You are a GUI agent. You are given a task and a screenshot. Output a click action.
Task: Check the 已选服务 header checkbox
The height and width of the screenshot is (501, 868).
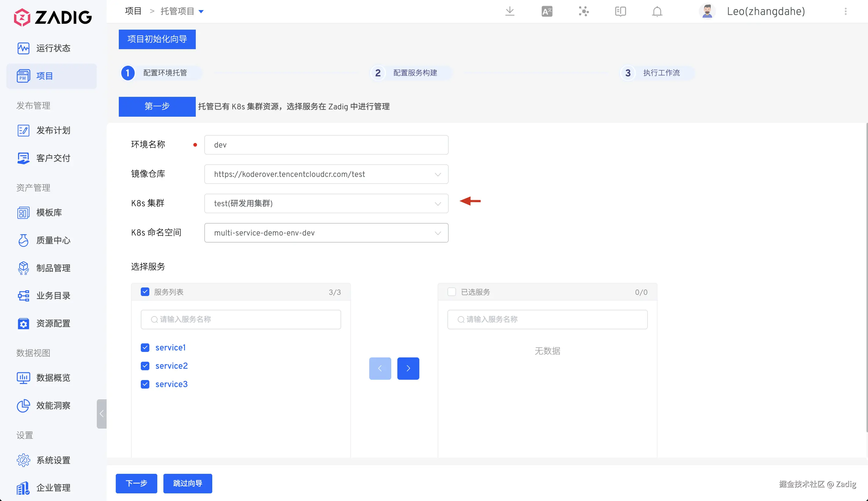(451, 292)
